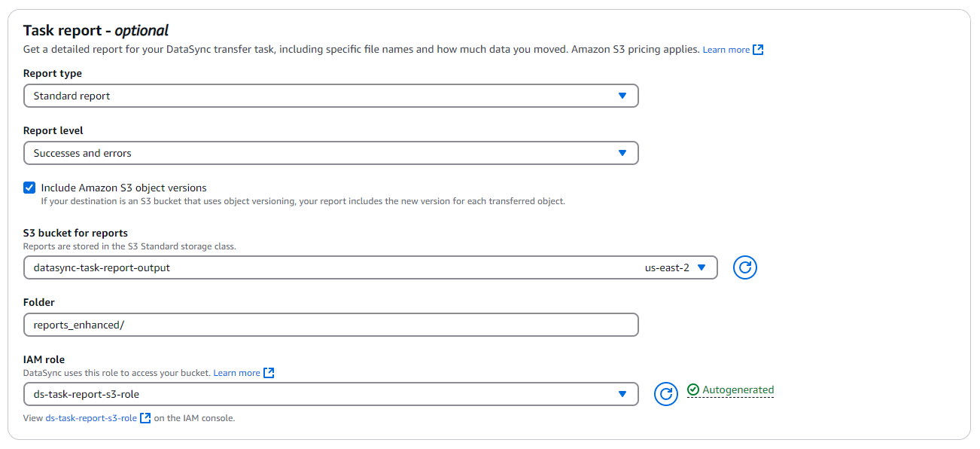Image resolution: width=980 pixels, height=449 pixels.
Task: Open the Standard report type dropdown
Action: 331,95
